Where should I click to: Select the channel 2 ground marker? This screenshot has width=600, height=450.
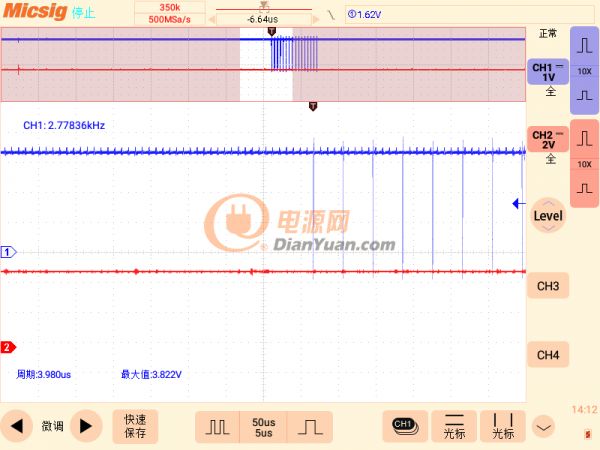coord(8,347)
